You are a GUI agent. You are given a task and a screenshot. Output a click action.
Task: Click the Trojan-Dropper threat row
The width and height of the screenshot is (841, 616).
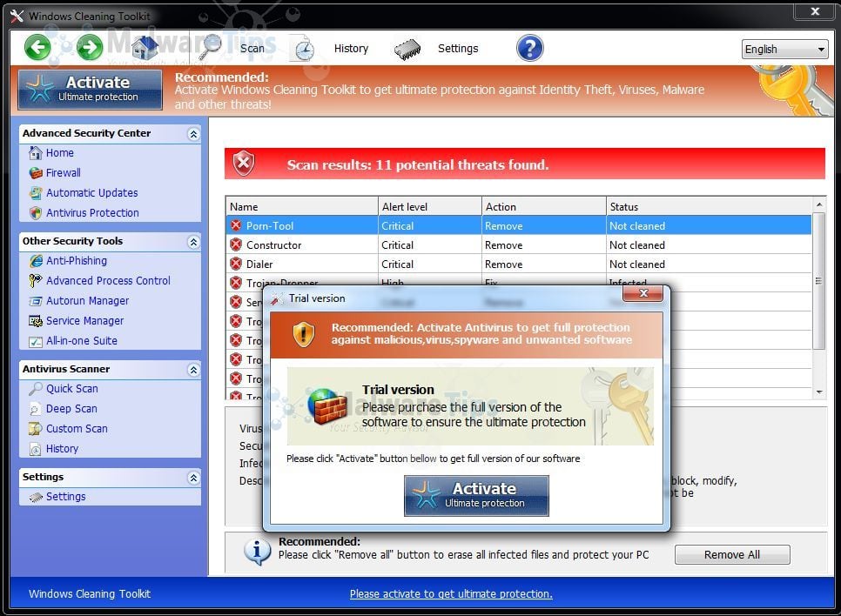(519, 281)
